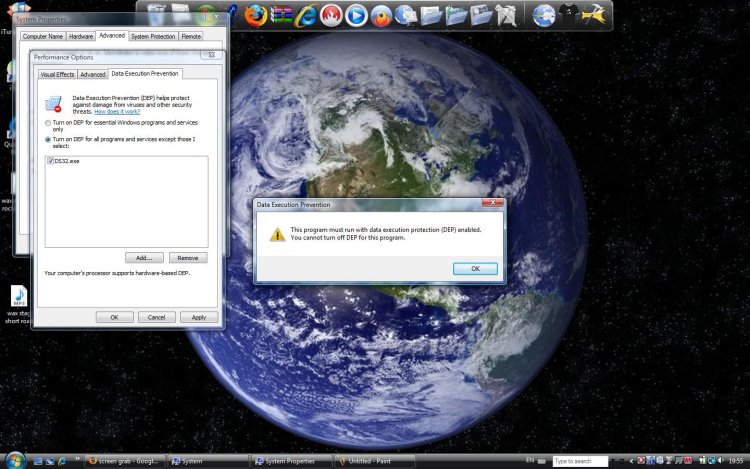
Task: Open the Advanced tab in Performance Options
Action: pyautogui.click(x=93, y=74)
